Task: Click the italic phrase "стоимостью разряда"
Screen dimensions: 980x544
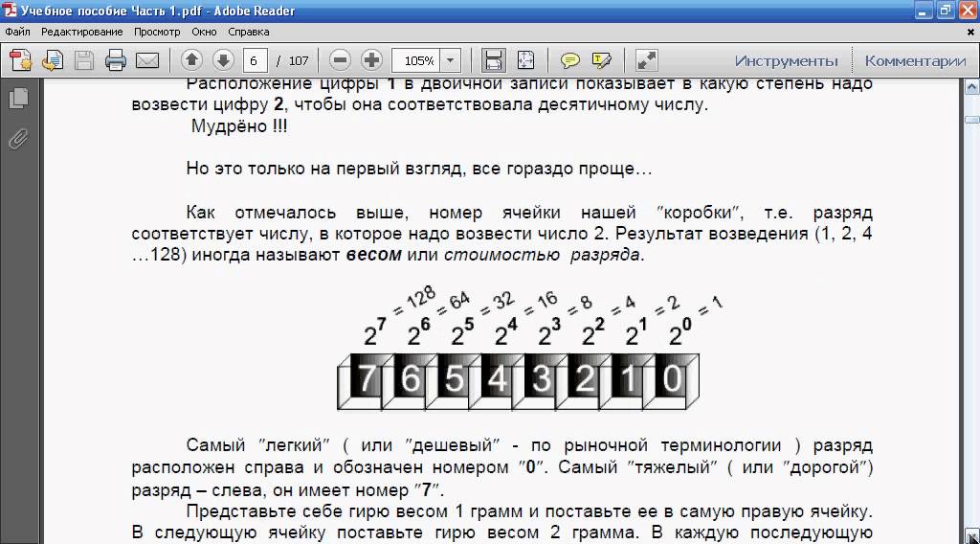Action: coord(542,255)
